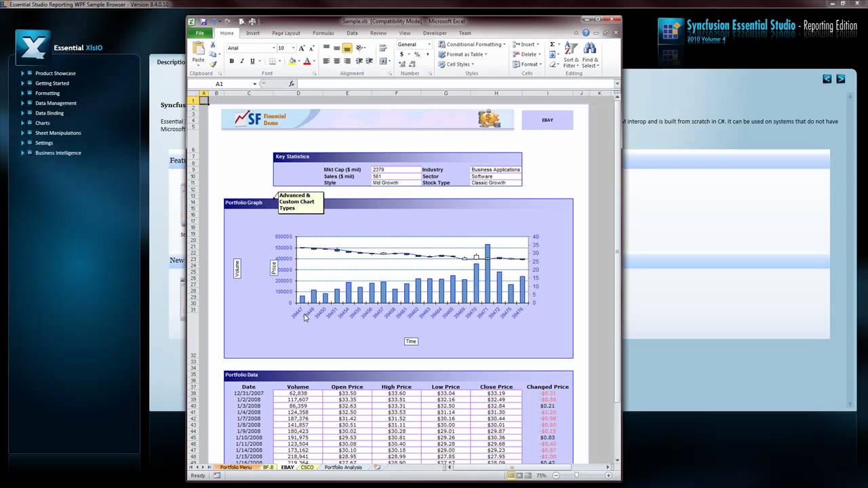Screen dimensions: 868x488
Task: Click the Decrease Decimal icon
Action: tap(412, 64)
